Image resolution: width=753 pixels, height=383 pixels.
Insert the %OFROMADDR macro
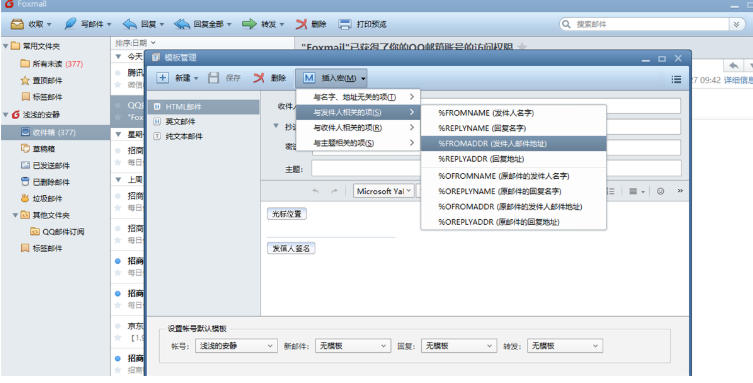pos(513,207)
